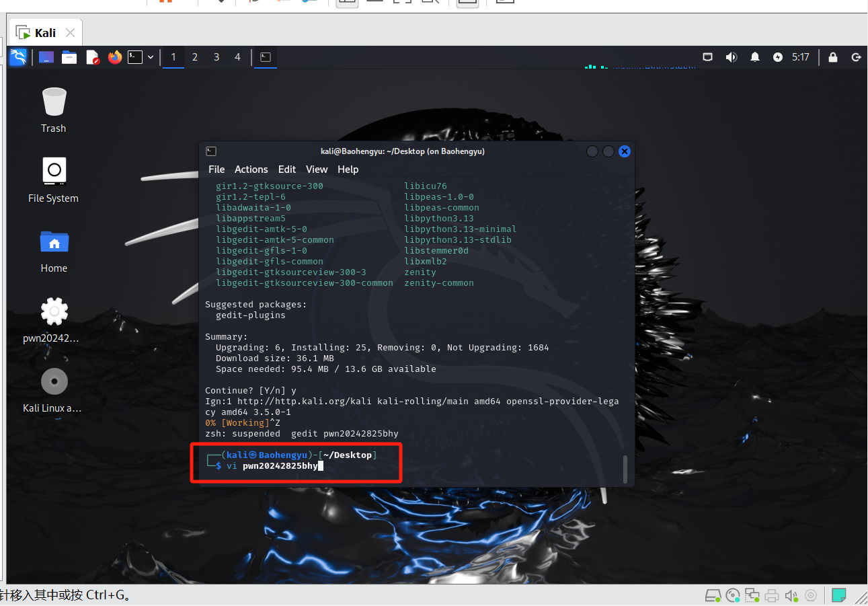Launch Firefox from the top panel

click(115, 57)
